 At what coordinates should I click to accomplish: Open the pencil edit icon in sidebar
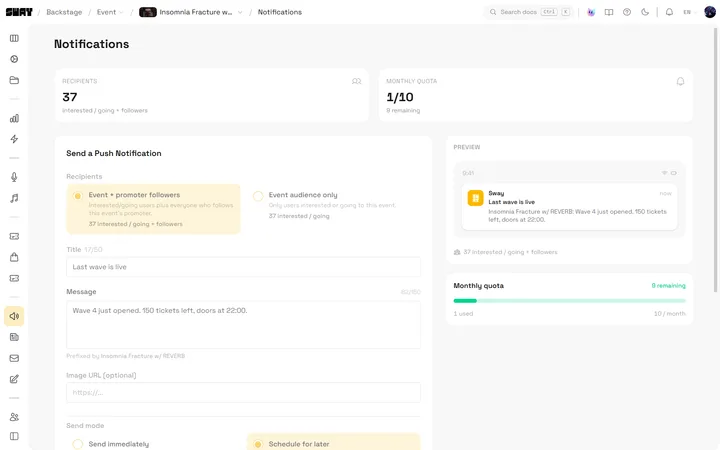pos(14,379)
